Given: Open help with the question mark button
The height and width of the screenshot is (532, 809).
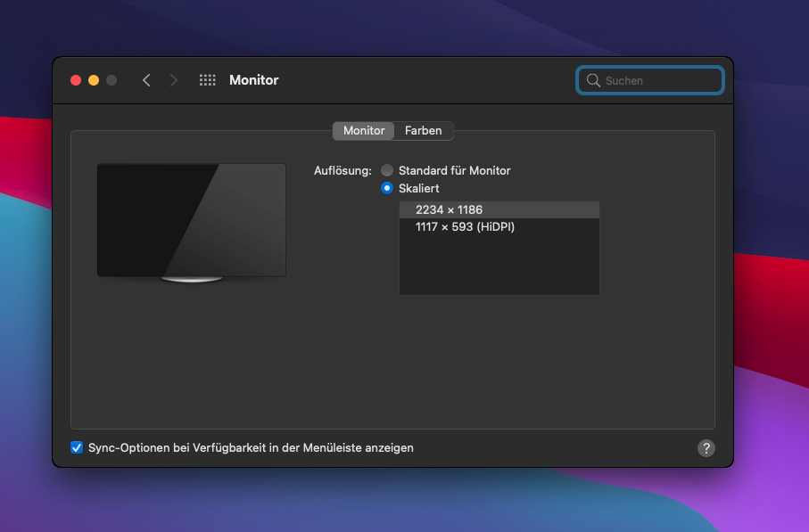Looking at the screenshot, I should (706, 448).
